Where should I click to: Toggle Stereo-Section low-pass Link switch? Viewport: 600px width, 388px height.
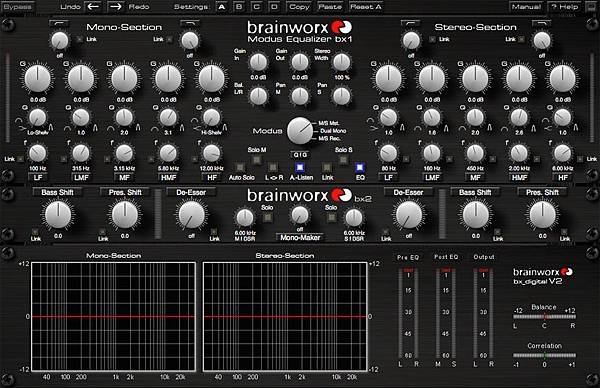coord(522,39)
